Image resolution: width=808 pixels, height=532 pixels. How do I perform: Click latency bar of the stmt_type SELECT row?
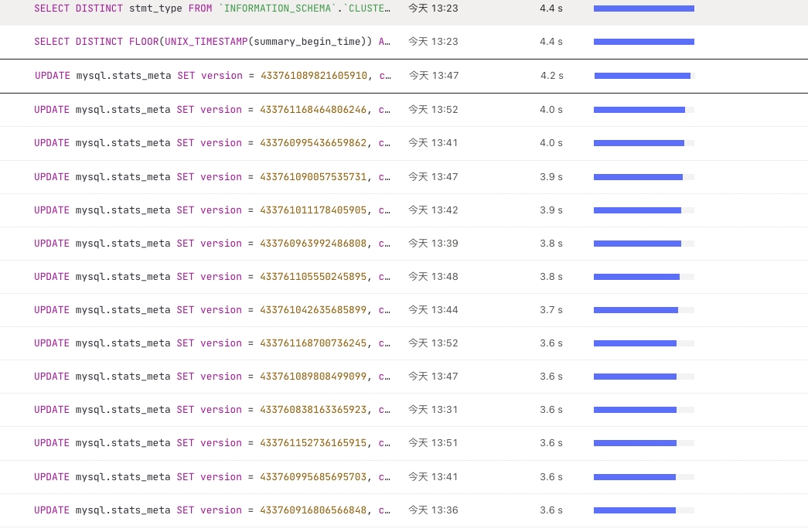pos(643,9)
